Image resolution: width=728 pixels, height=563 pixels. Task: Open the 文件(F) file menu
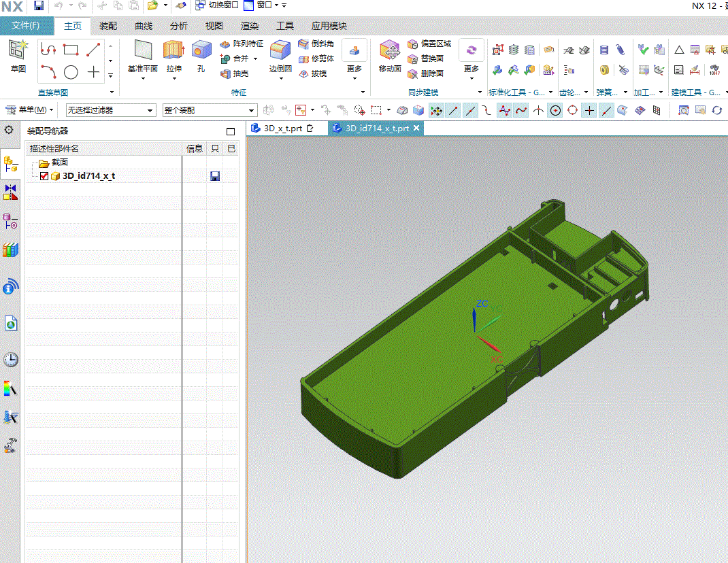[27, 26]
